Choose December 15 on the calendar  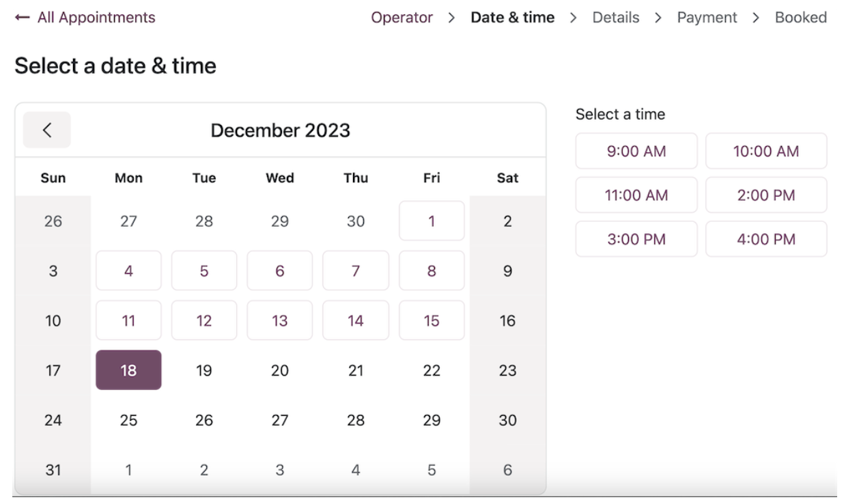432,320
